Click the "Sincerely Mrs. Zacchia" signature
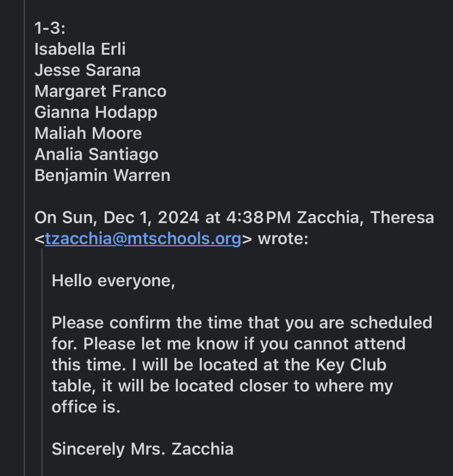The height and width of the screenshot is (476, 453). tap(143, 449)
